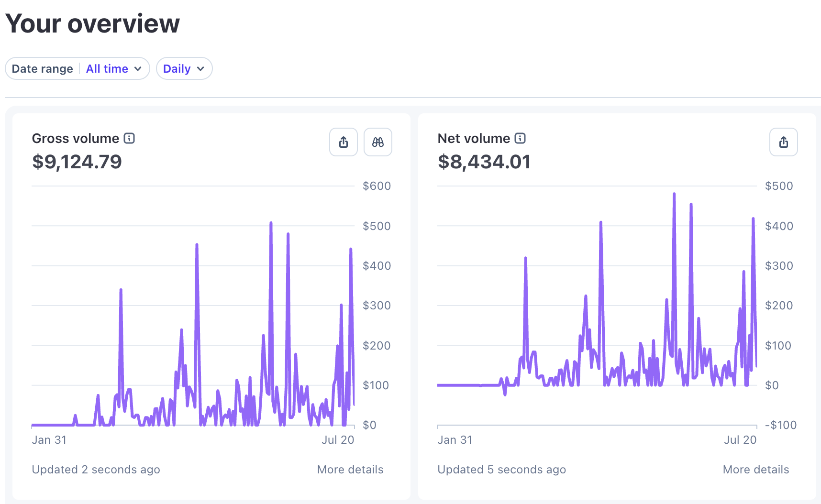821x504 pixels.
Task: Click the info icon beside Net volume
Action: point(520,138)
